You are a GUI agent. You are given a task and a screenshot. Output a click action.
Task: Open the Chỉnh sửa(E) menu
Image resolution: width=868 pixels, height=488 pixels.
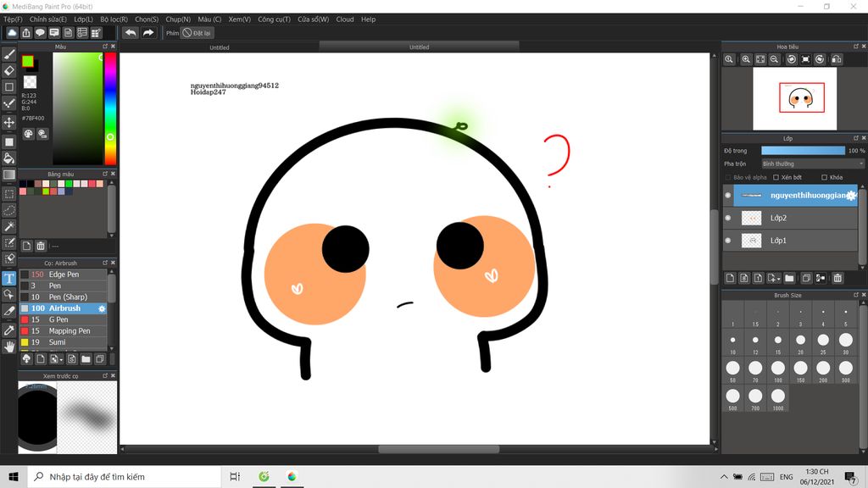tap(48, 19)
